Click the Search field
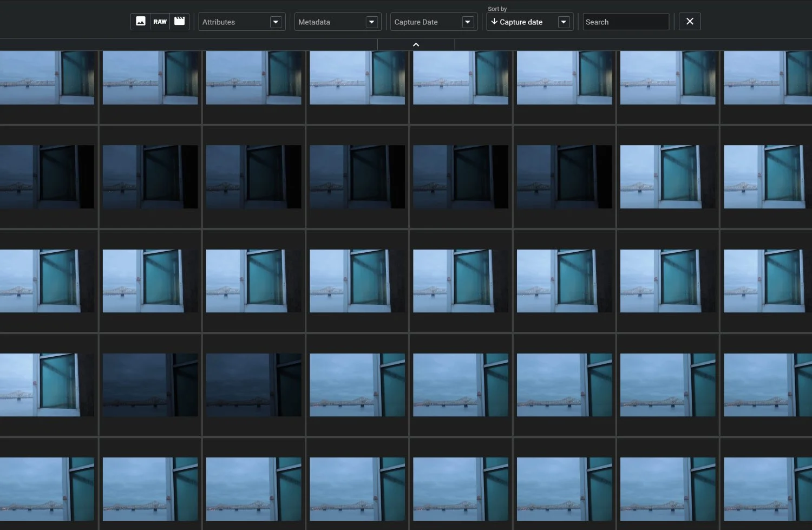Image resolution: width=812 pixels, height=530 pixels. click(625, 22)
